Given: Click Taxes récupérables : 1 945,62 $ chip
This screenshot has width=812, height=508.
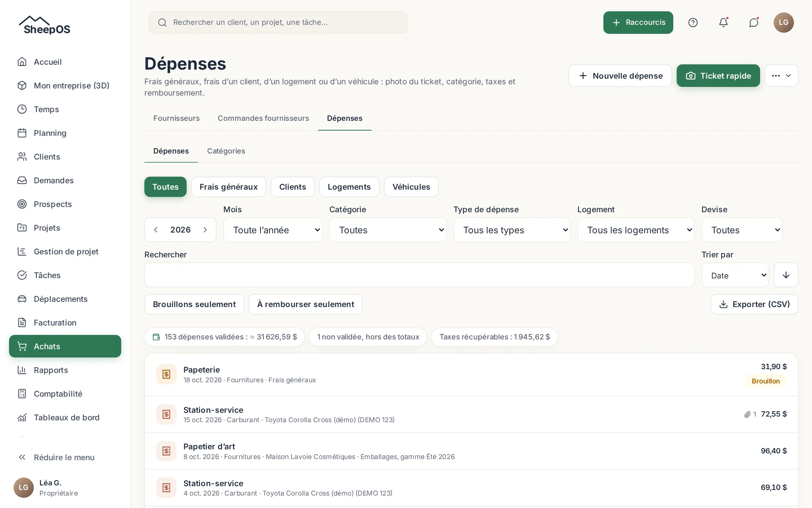Looking at the screenshot, I should tap(494, 337).
